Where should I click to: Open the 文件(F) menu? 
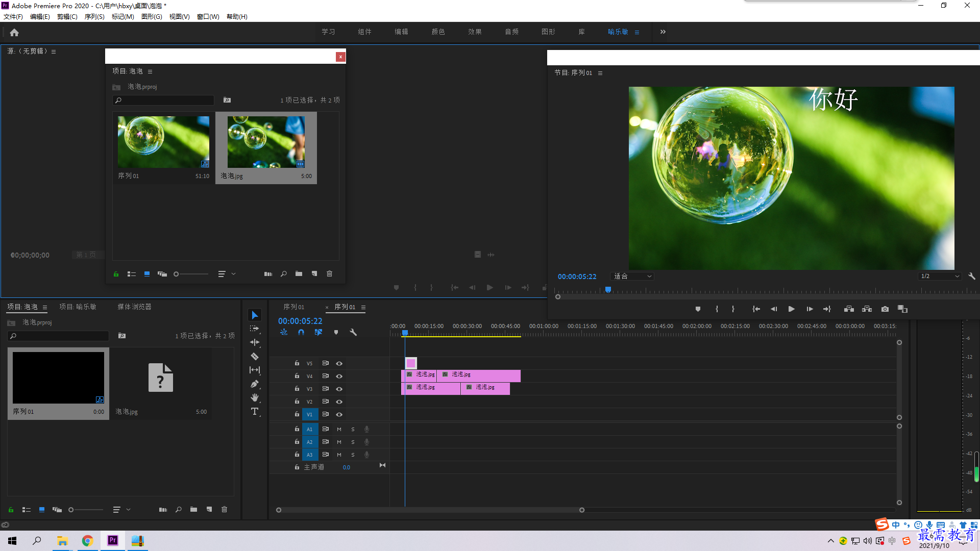13,17
